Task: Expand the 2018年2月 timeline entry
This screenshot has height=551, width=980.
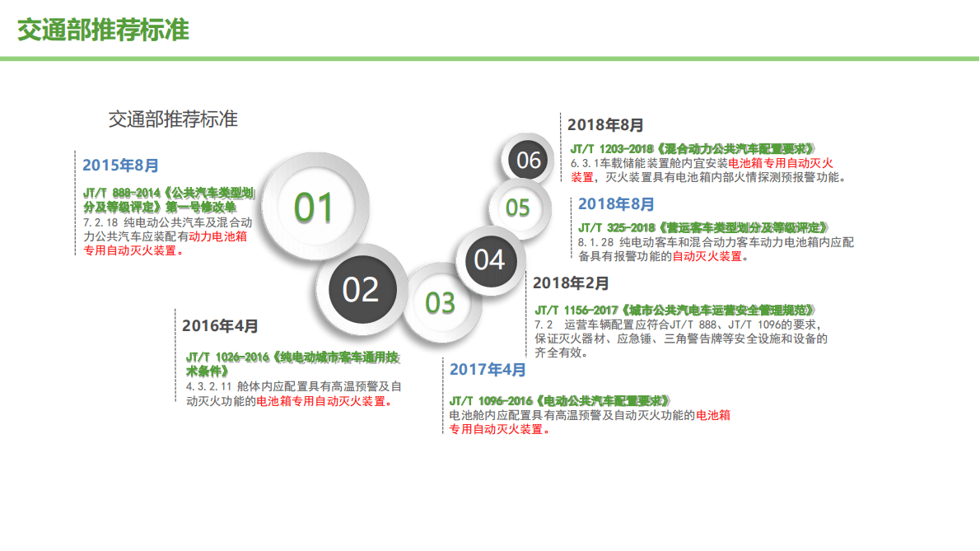Action: pyautogui.click(x=572, y=284)
